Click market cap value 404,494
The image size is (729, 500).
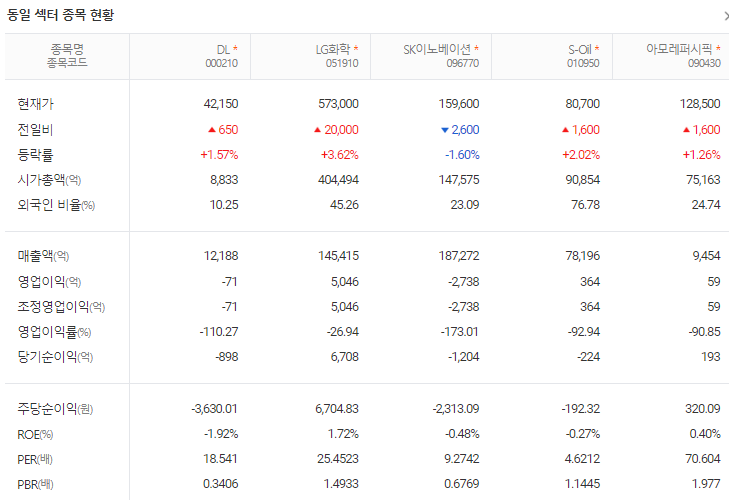pyautogui.click(x=338, y=180)
